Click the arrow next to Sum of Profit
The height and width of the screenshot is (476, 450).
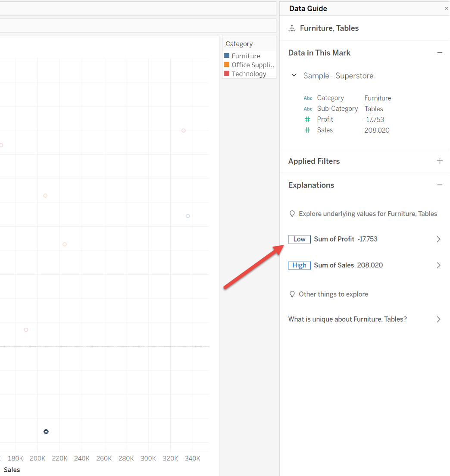pos(438,239)
